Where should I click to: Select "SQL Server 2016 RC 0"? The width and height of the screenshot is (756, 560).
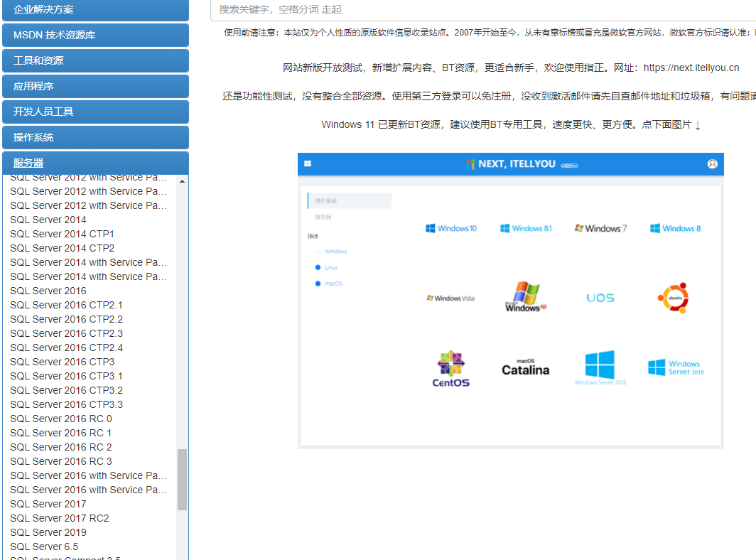coord(61,419)
